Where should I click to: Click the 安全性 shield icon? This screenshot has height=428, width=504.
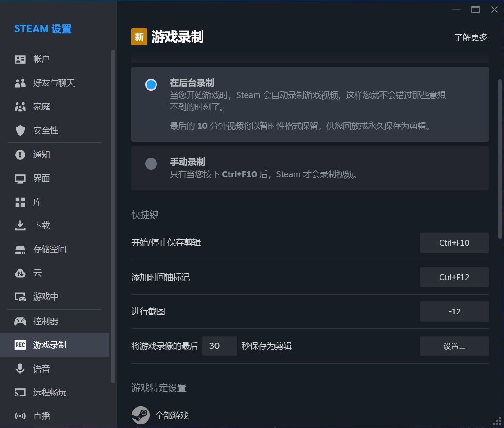[x=20, y=130]
